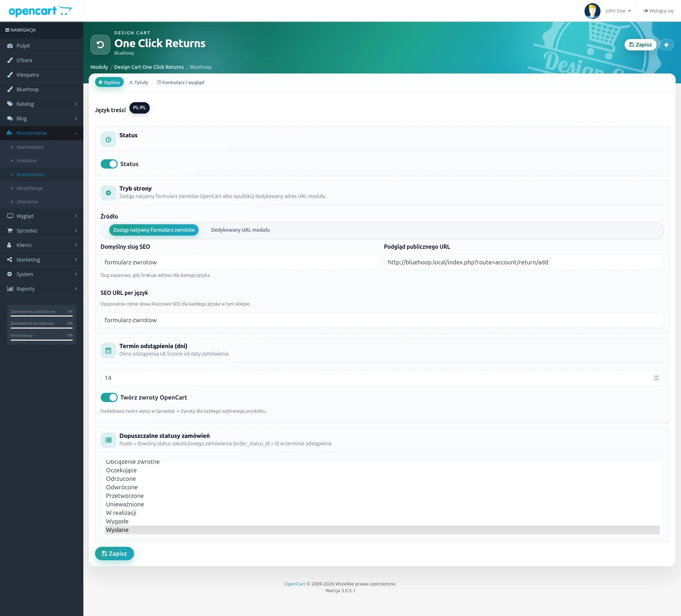The width and height of the screenshot is (681, 616).
Task: Switch to the Ogólne tab
Action: (109, 82)
